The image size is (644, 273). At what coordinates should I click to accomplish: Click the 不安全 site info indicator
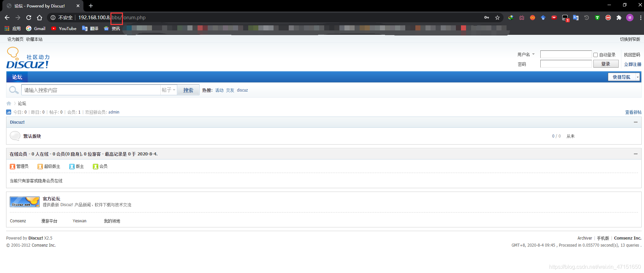pyautogui.click(x=61, y=18)
